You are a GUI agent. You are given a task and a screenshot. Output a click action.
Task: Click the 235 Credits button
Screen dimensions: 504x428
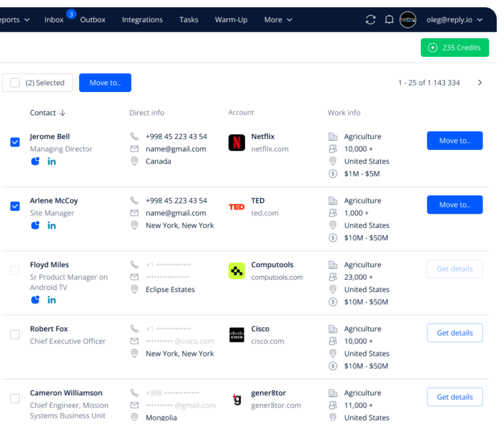tap(454, 48)
